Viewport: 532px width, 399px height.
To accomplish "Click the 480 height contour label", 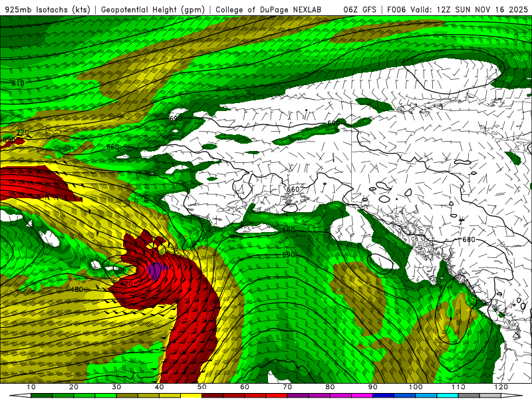I will pos(77,289).
